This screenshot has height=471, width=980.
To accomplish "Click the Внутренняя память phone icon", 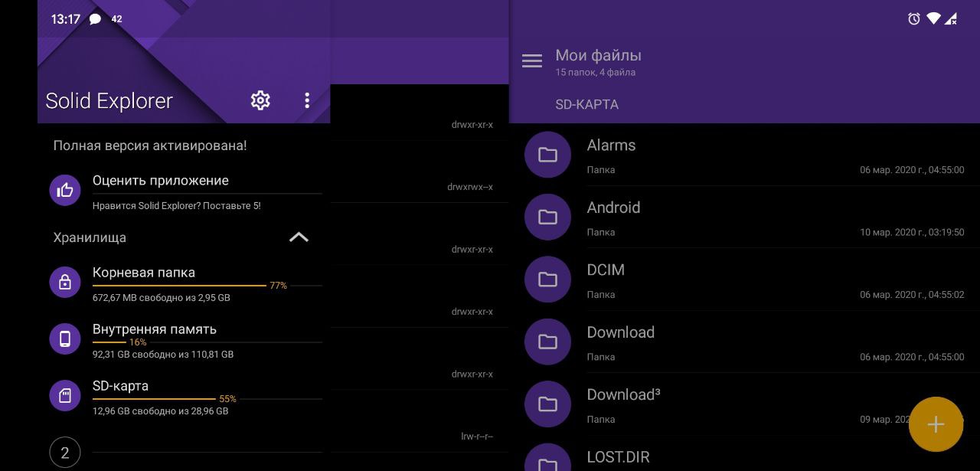I will 65,339.
